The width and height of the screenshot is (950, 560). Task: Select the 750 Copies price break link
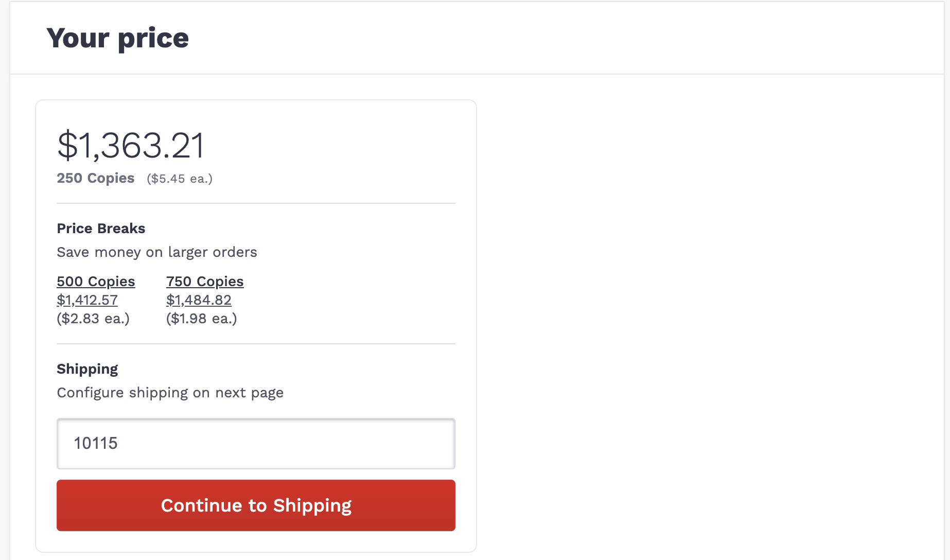coord(205,282)
